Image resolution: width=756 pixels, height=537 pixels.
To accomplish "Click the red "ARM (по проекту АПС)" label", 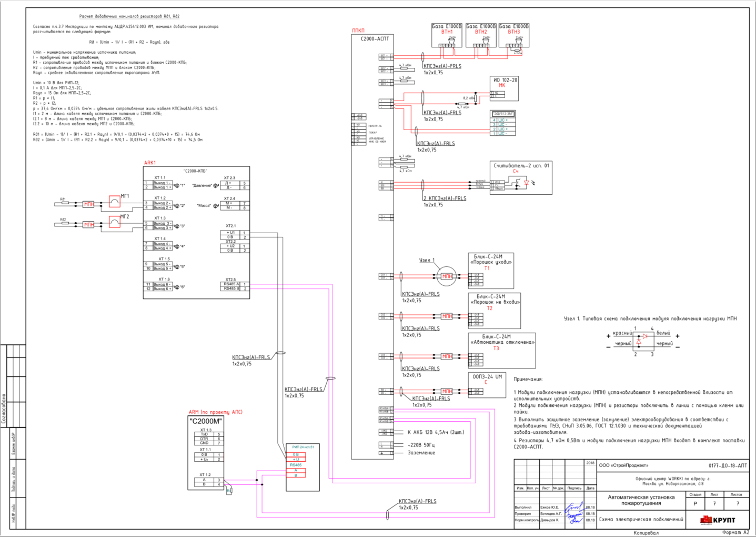I will click(x=216, y=412).
